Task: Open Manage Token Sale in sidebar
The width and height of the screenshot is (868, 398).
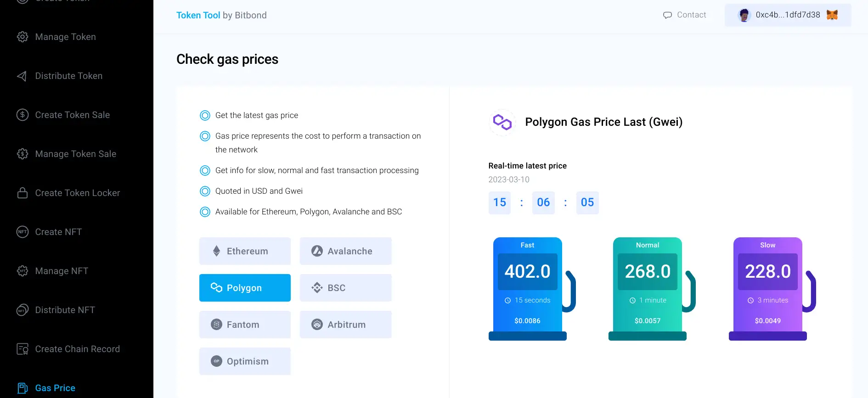Action: point(75,154)
